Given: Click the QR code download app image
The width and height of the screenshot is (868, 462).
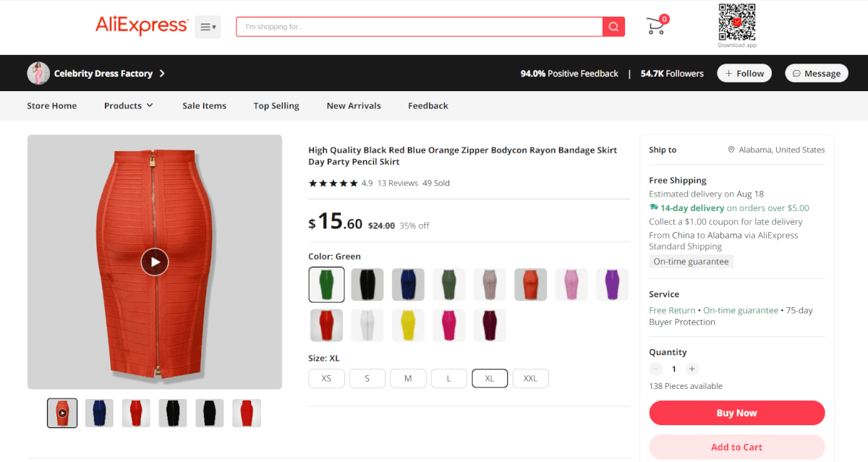Looking at the screenshot, I should coord(737,22).
